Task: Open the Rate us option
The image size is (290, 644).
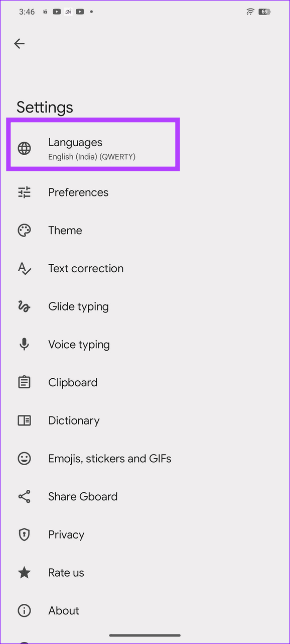Action: point(66,572)
